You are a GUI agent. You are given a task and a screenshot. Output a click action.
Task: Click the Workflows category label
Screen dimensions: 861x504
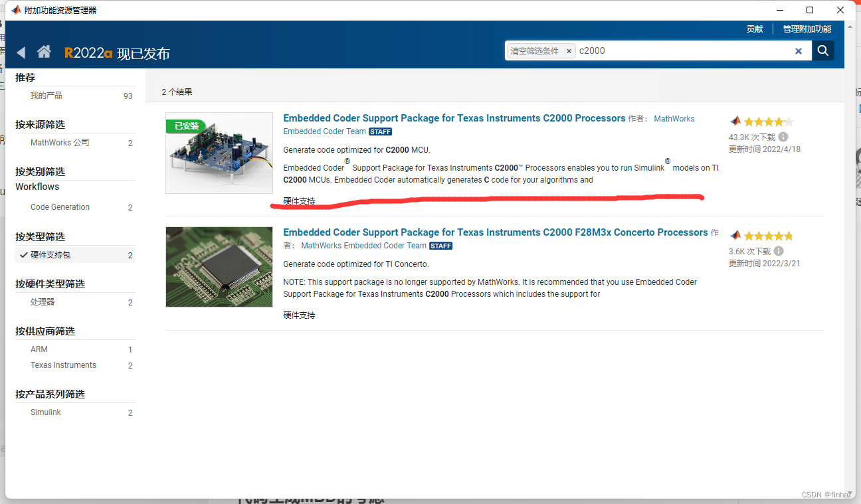tap(37, 187)
